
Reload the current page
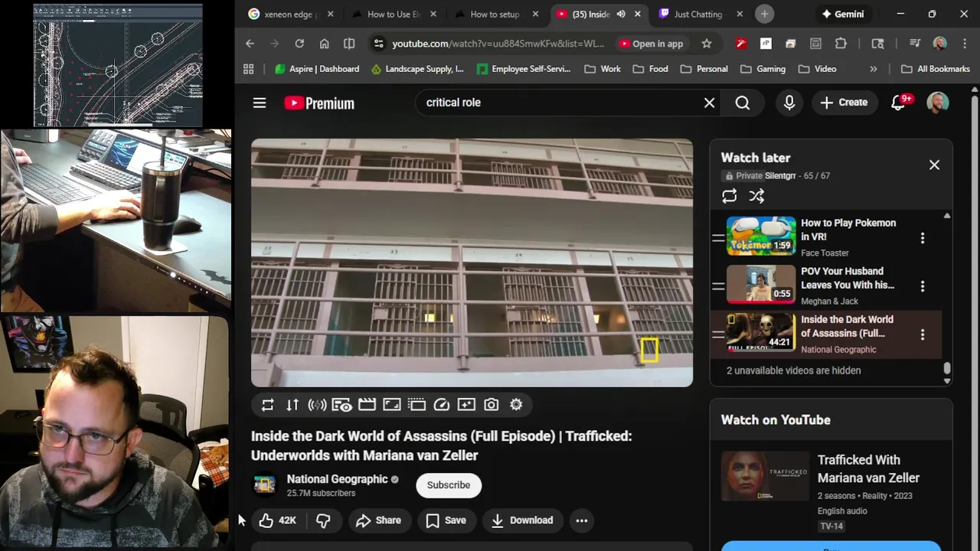click(299, 44)
